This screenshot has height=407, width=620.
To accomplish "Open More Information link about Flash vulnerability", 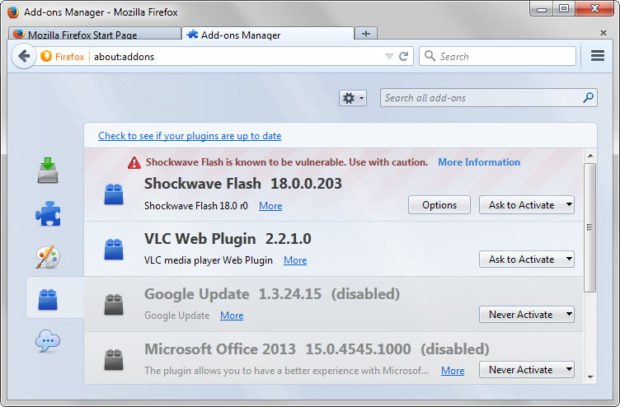I will 478,162.
